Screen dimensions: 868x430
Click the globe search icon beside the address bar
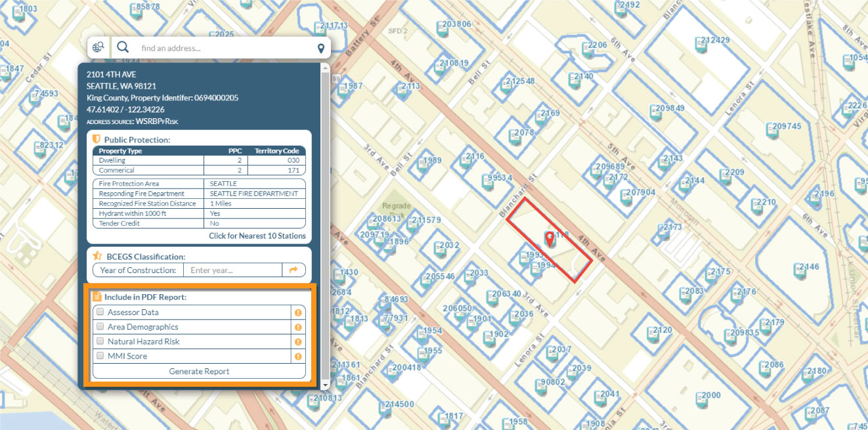(98, 47)
